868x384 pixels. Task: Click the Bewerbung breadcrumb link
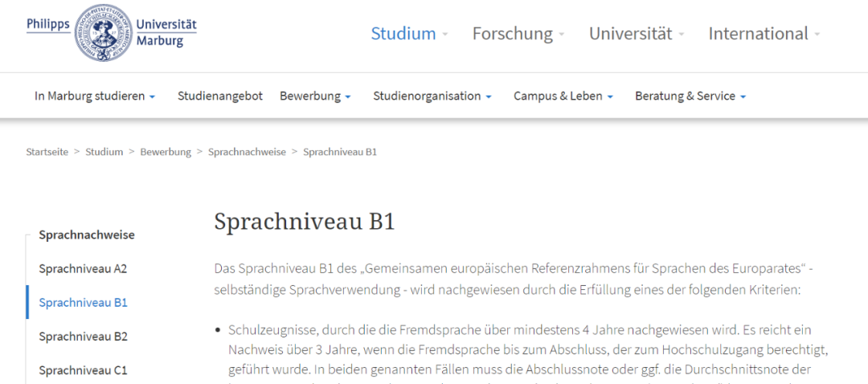pos(166,152)
